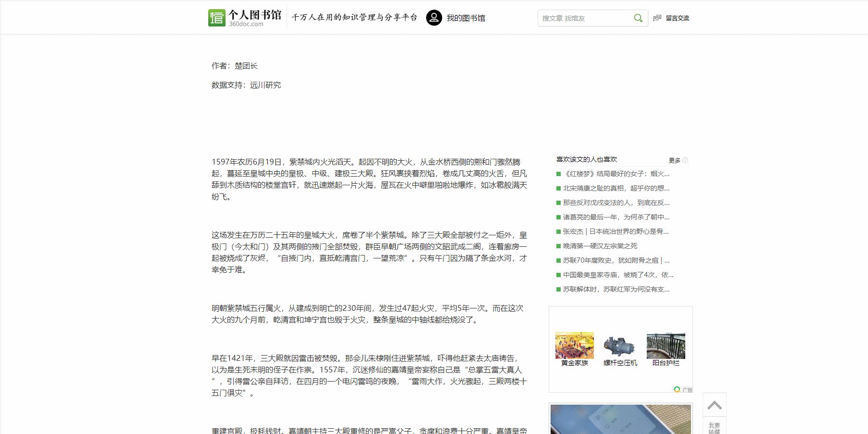The image size is (868, 434).
Task: Select the 螺杆空压机 ad thumbnail
Action: click(x=620, y=345)
